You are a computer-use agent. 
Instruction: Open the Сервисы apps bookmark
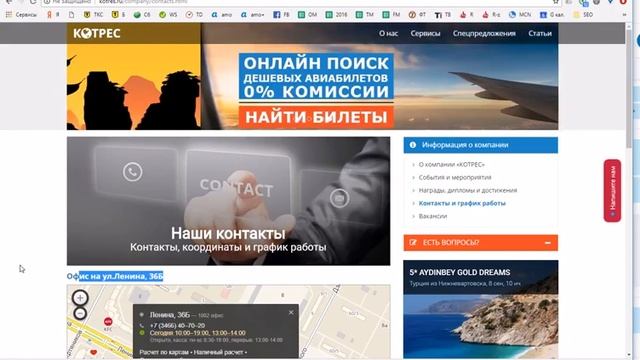coord(21,15)
